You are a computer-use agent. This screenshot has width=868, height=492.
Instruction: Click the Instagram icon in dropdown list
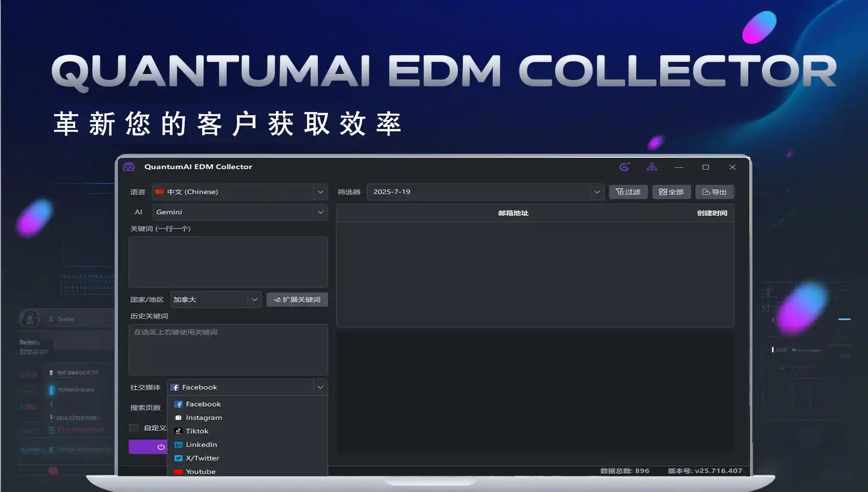click(x=178, y=417)
